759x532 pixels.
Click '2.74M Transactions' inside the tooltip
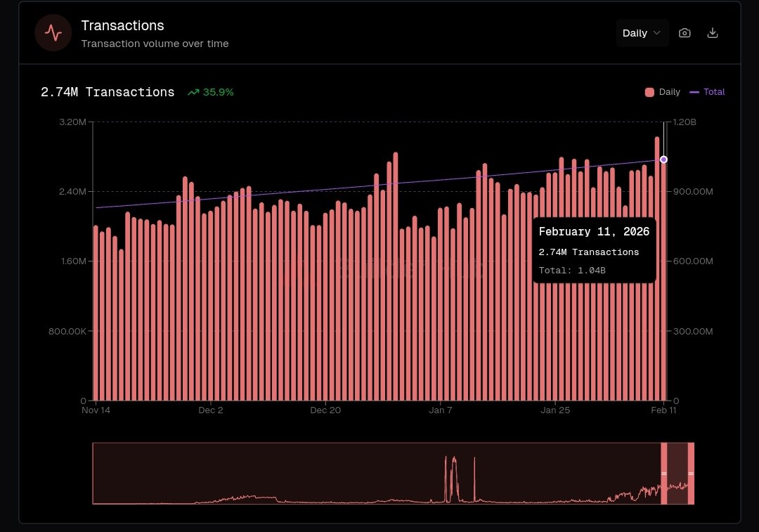pyautogui.click(x=589, y=252)
